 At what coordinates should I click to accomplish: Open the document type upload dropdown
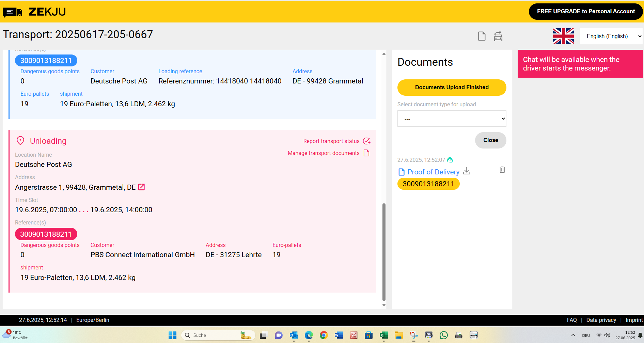coord(452,119)
